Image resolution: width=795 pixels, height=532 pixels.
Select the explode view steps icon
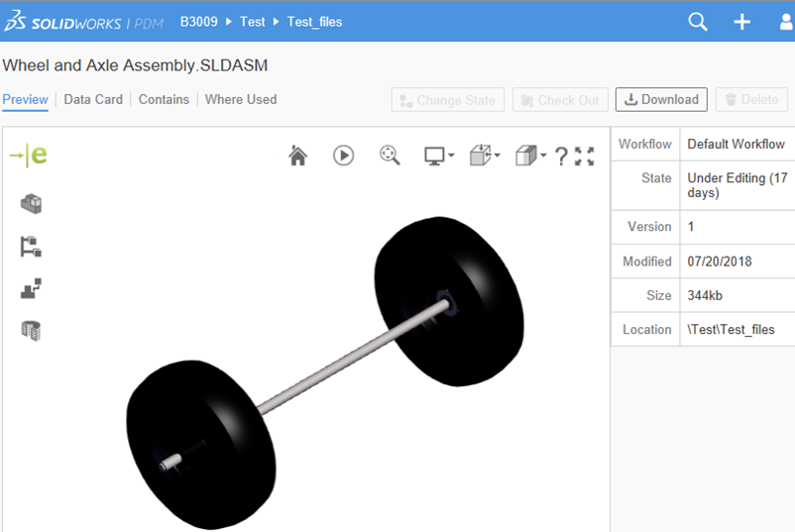pyautogui.click(x=31, y=288)
